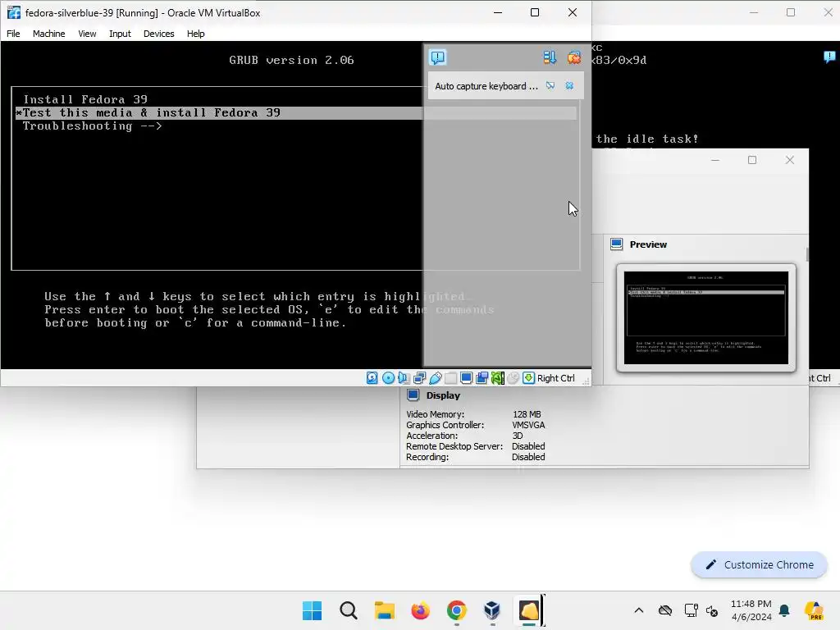The width and height of the screenshot is (840, 630).
Task: Open the notifications bell in the taskbar
Action: 784,610
